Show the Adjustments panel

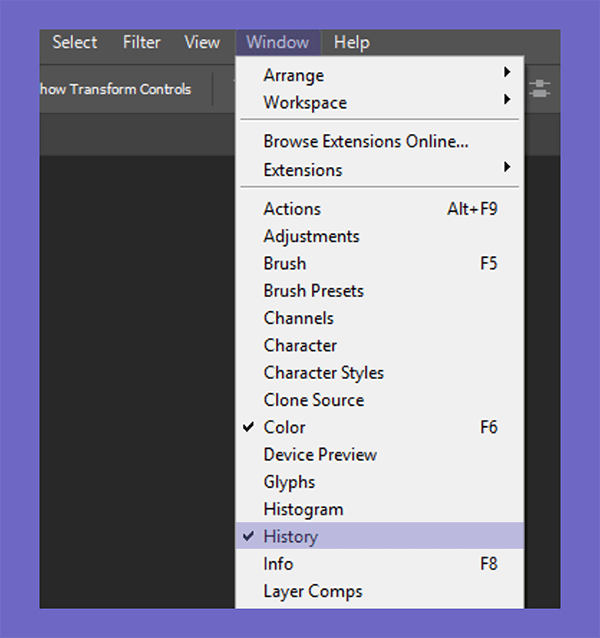311,236
